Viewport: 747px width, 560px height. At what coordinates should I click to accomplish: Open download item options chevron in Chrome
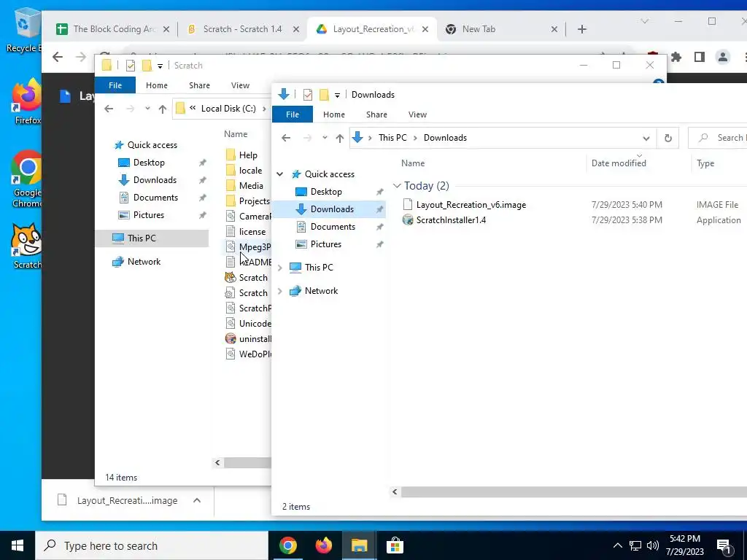tap(197, 500)
